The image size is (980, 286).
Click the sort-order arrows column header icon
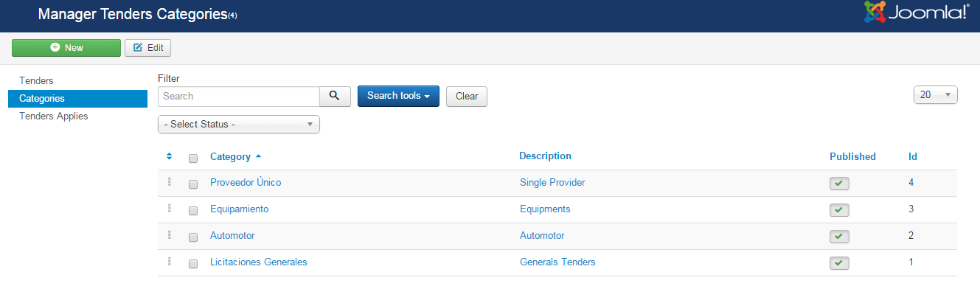click(169, 156)
